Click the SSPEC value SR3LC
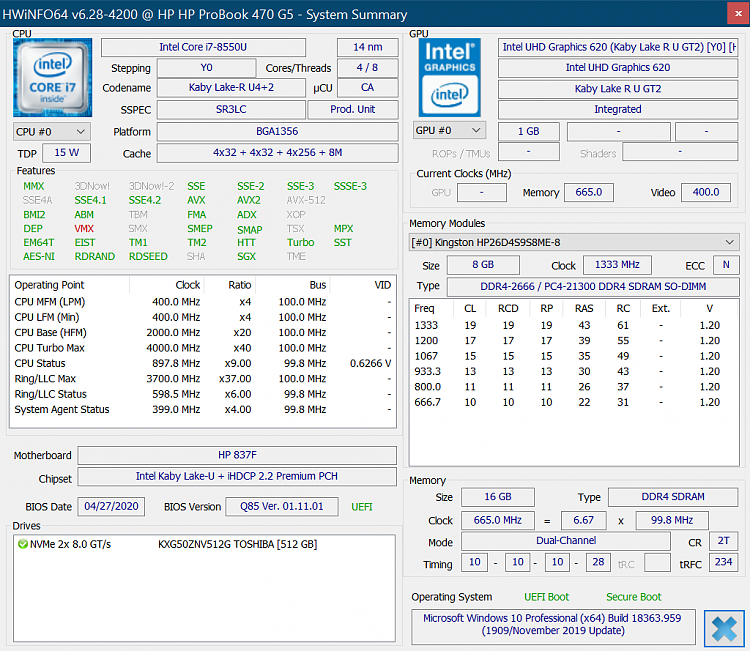 [231, 109]
